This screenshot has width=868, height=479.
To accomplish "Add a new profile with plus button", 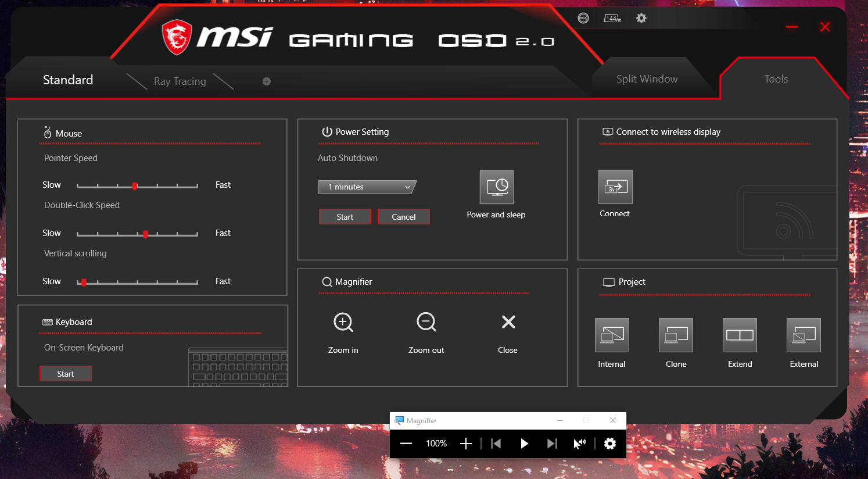I will pyautogui.click(x=267, y=81).
